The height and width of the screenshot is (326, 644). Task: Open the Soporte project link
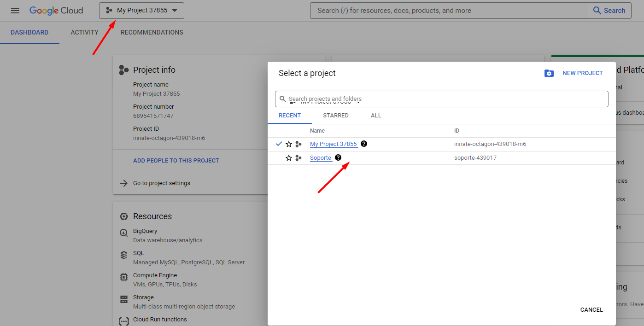coord(321,158)
